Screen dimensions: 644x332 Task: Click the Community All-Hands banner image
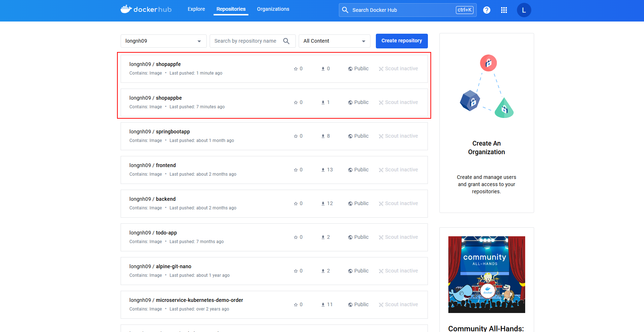click(487, 275)
